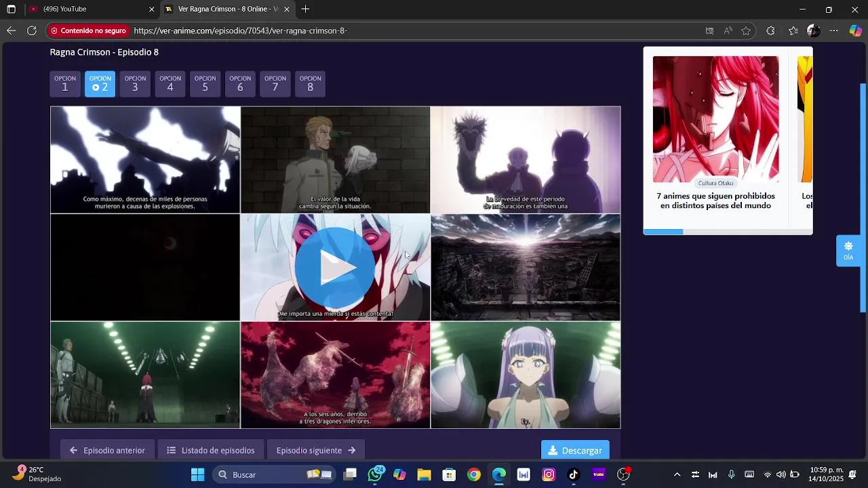Show hidden system tray icons
The height and width of the screenshot is (488, 868).
[x=677, y=474]
